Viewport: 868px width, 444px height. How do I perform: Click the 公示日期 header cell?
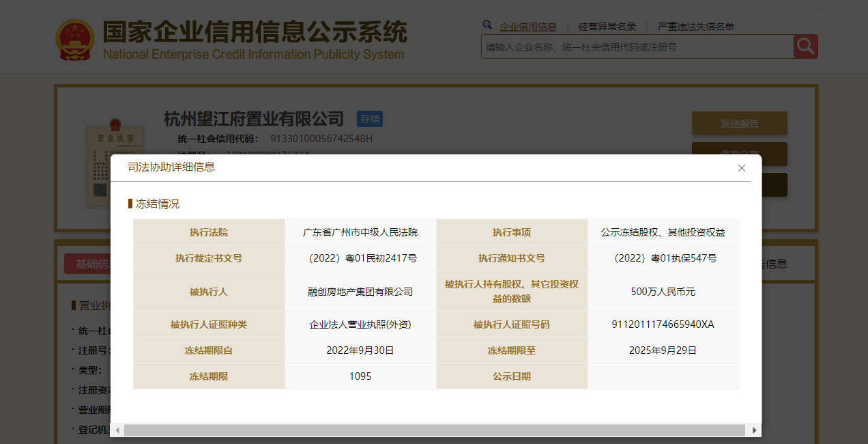coord(512,376)
